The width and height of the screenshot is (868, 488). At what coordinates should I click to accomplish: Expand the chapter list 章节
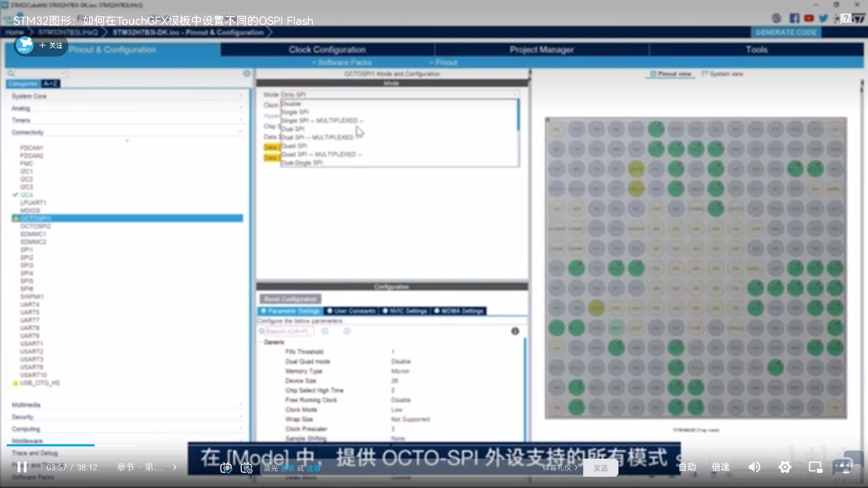pyautogui.click(x=147, y=467)
